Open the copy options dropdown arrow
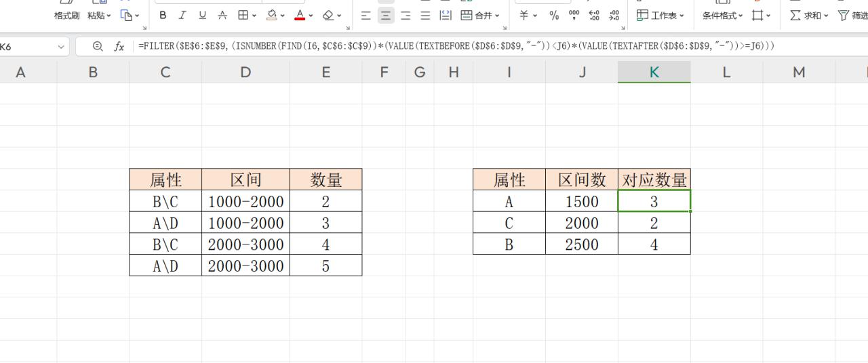 137,15
